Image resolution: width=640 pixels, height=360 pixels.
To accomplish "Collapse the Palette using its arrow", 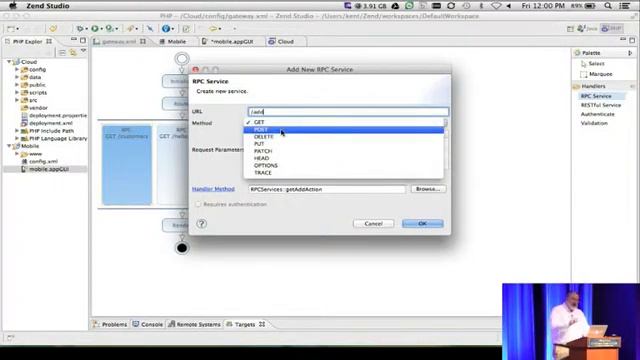I will pos(630,53).
